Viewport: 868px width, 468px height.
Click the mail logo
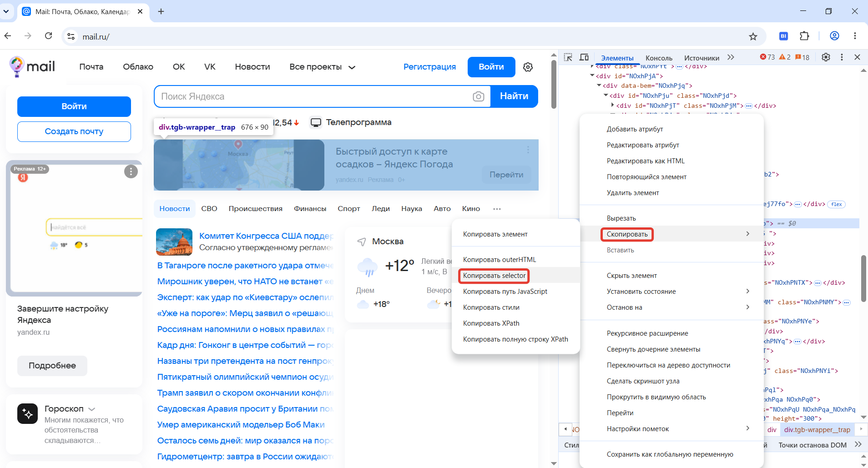pyautogui.click(x=32, y=67)
